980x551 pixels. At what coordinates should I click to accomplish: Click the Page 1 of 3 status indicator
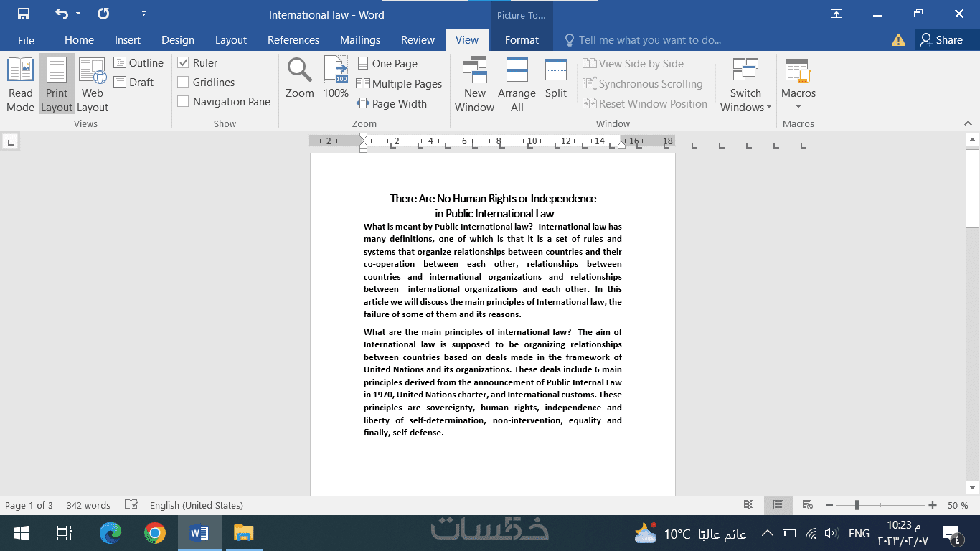click(x=29, y=505)
